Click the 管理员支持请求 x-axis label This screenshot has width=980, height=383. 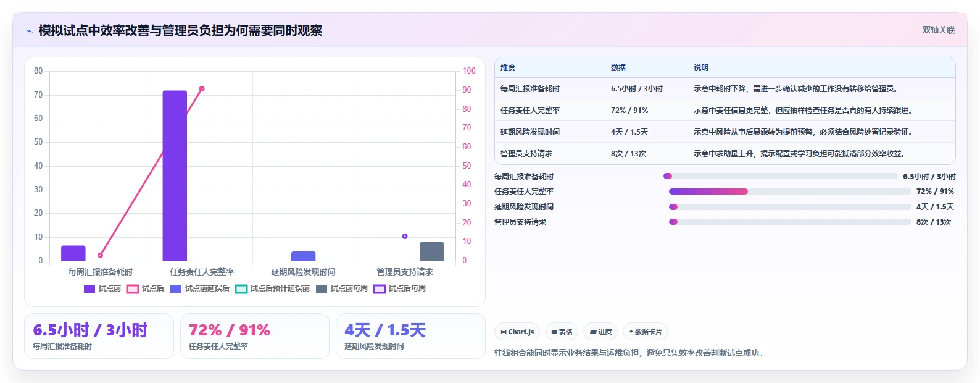[x=405, y=272]
